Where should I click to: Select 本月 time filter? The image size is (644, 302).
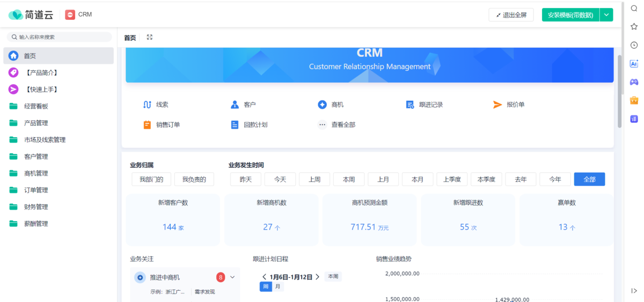coord(418,179)
